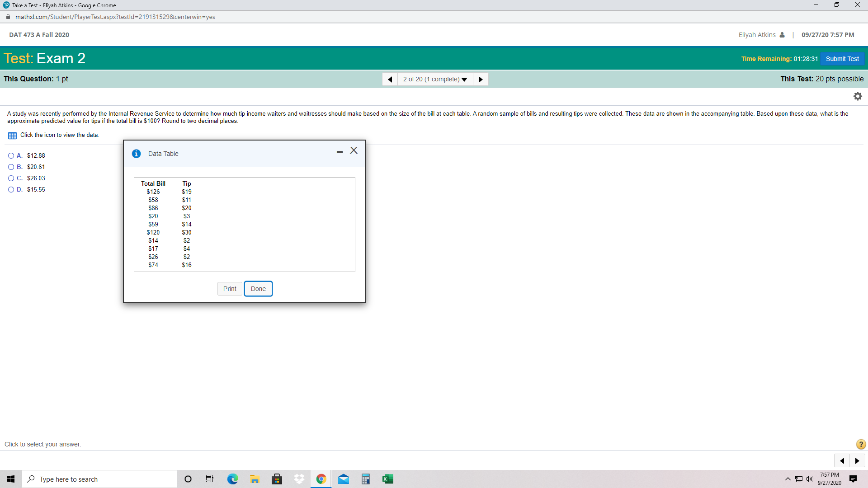Click the browser address bar lock icon

tap(8, 17)
